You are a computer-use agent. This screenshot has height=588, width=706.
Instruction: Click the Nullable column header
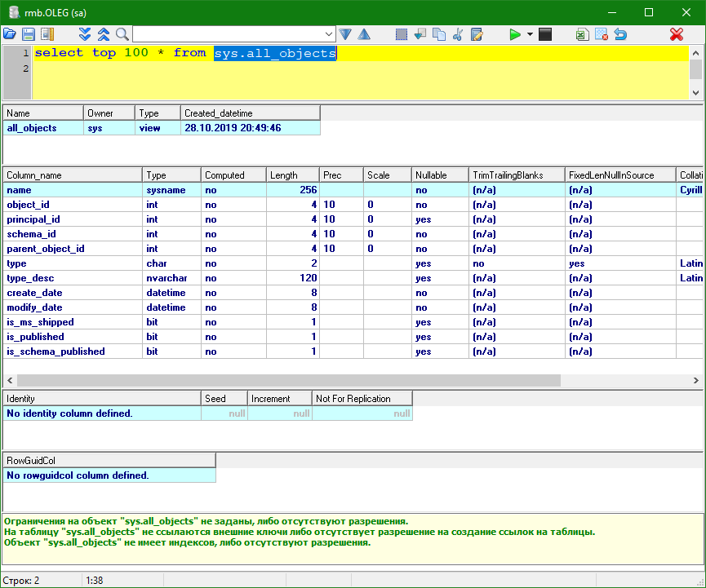[439, 175]
